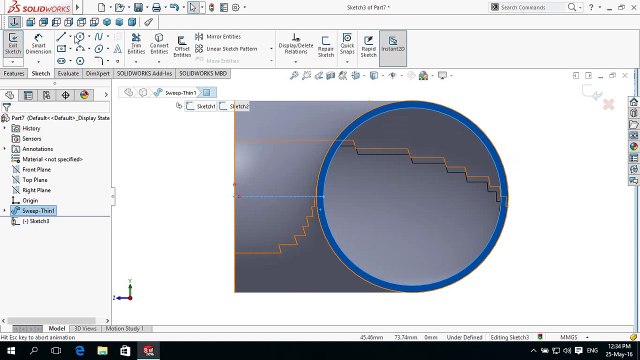Undo the last action
The height and width of the screenshot is (360, 640).
pyautogui.click(x=174, y=7)
